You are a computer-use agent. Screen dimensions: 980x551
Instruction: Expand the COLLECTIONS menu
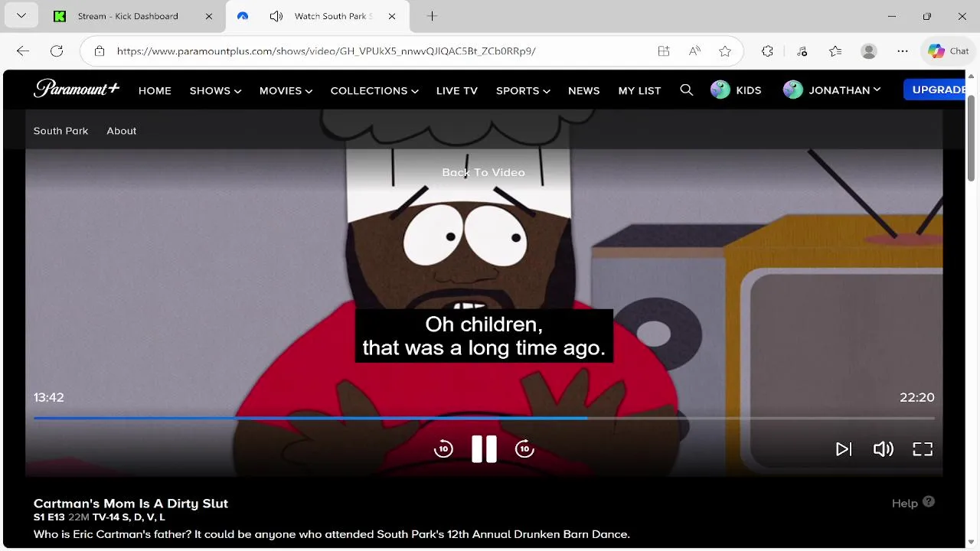point(374,90)
